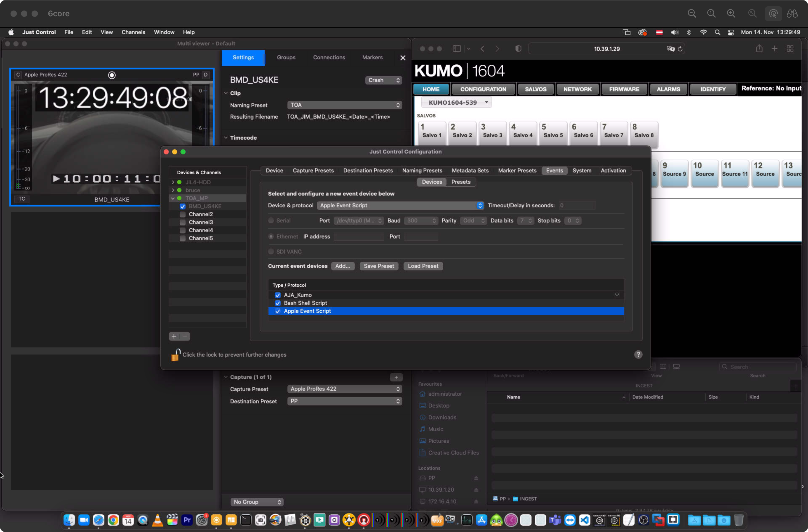
Task: Click the plus icon next to Capture (1 of 1)
Action: [396, 377]
